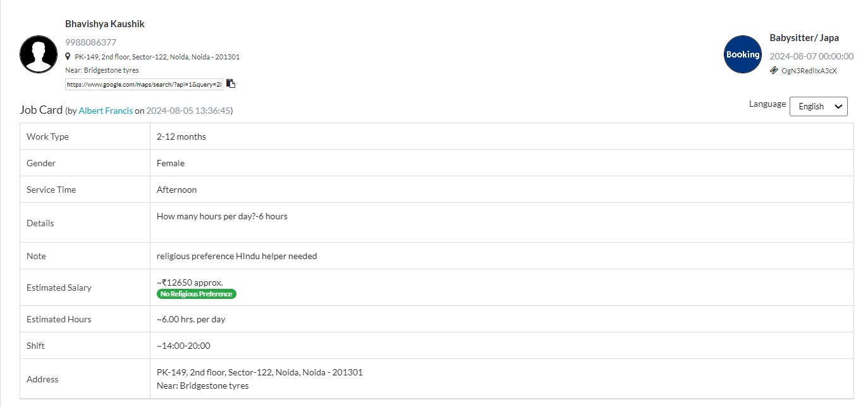This screenshot has height=407, width=868.
Task: Click phone number 9988086377
Action: [x=90, y=42]
